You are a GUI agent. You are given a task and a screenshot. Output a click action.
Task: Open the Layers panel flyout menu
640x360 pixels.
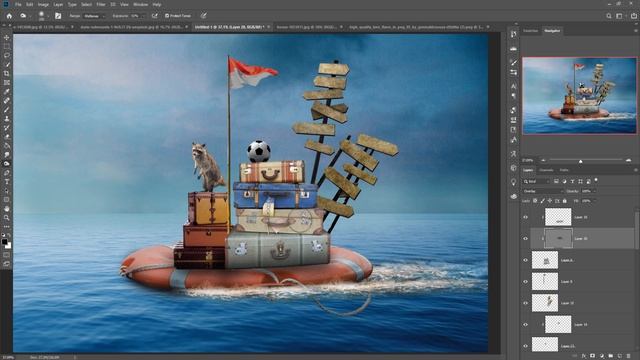636,170
